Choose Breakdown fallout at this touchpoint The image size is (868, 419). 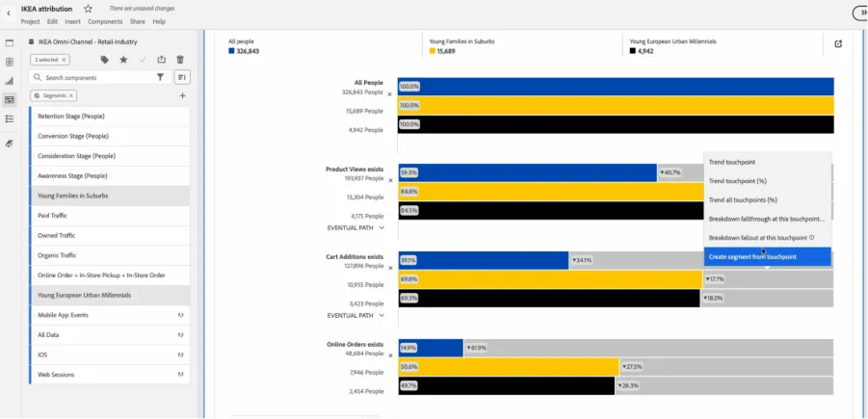pyautogui.click(x=767, y=238)
